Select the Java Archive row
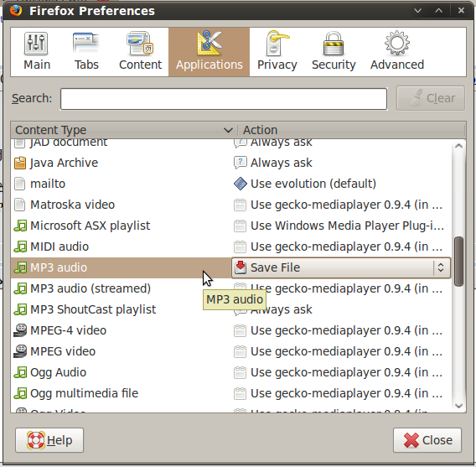The height and width of the screenshot is (467, 476). click(x=231, y=163)
